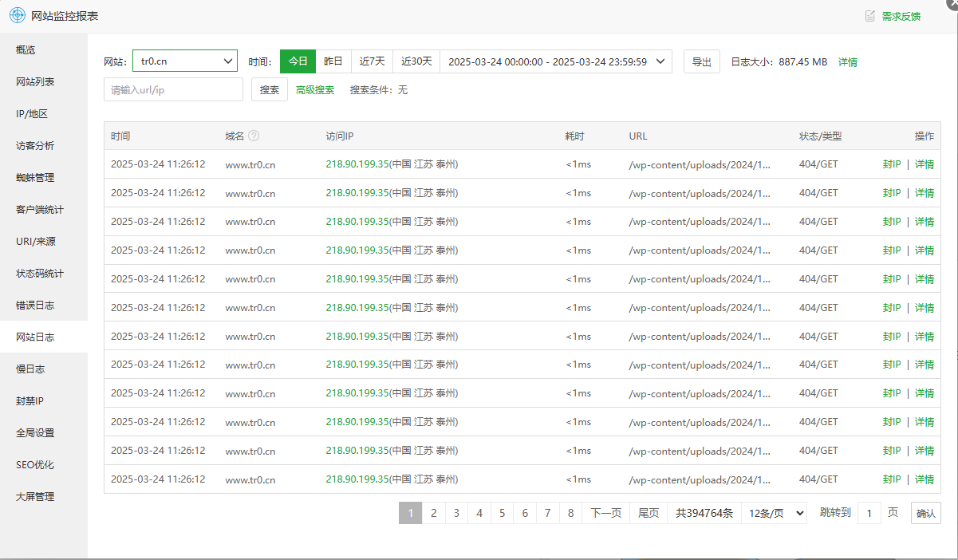Click the 网站监控报表 logo icon

pyautogui.click(x=18, y=16)
